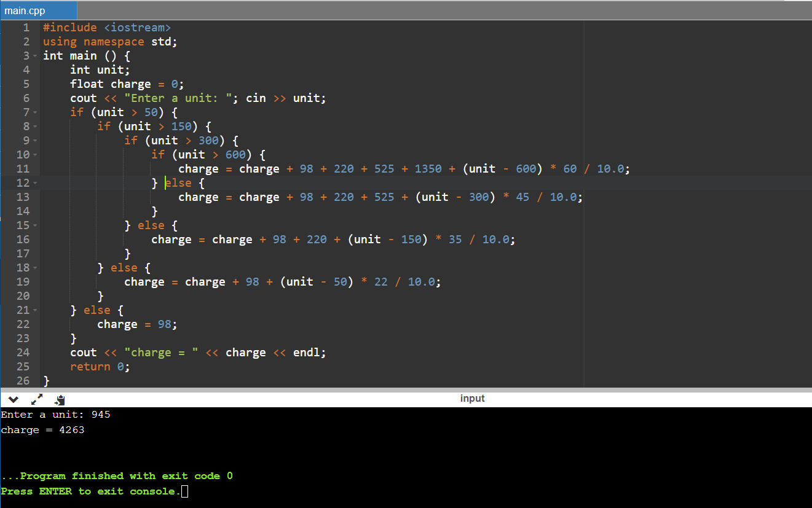Collapse the else block at line 21
This screenshot has width=812, height=508.
click(34, 310)
